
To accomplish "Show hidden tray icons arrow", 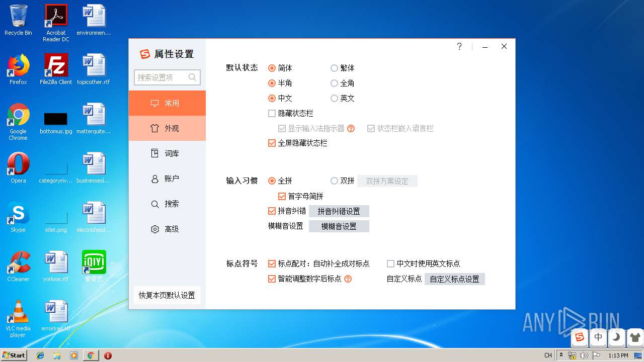I will click(561, 355).
